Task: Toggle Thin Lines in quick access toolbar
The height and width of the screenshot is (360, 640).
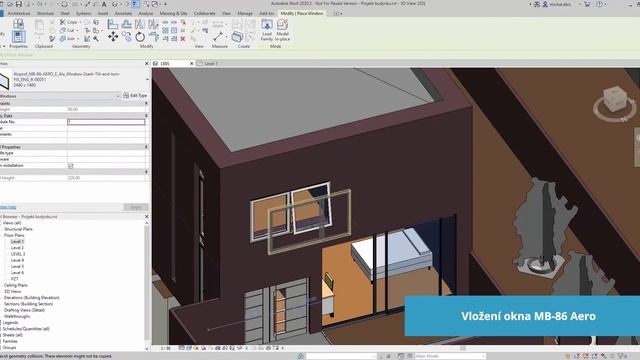Action: (x=136, y=4)
